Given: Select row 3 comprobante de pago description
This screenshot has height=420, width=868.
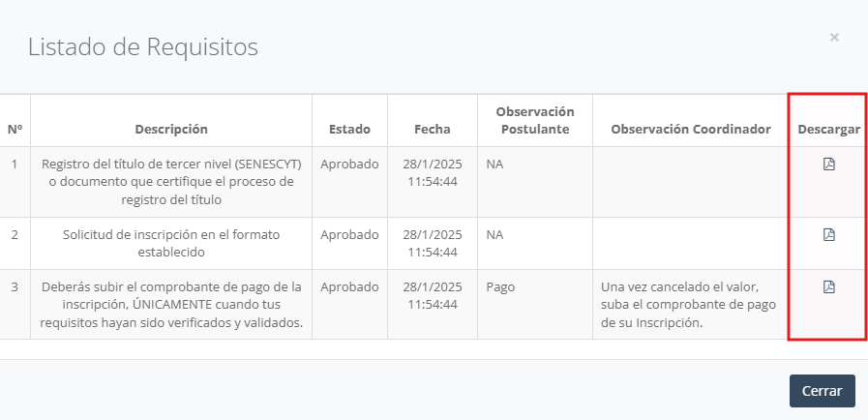Looking at the screenshot, I should [171, 304].
